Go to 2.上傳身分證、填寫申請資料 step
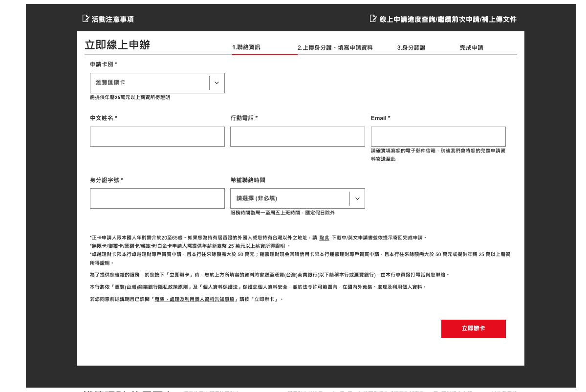This screenshot has width=586, height=392. coord(335,47)
